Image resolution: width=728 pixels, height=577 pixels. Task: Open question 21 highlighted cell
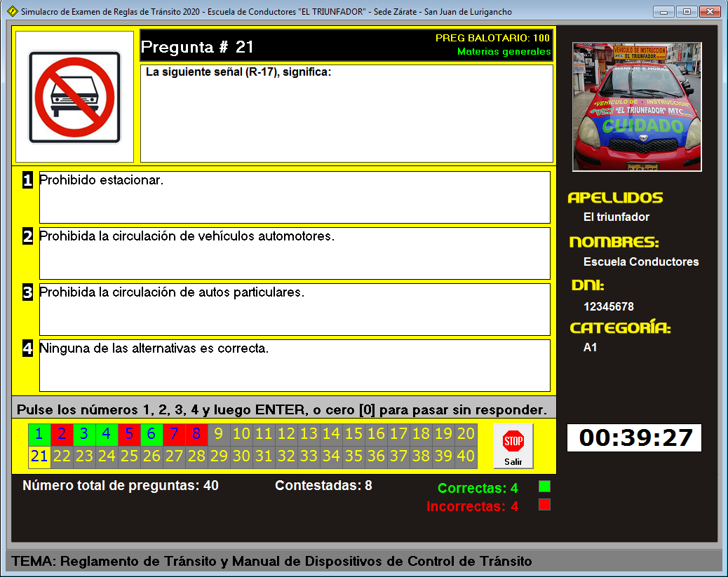39,457
